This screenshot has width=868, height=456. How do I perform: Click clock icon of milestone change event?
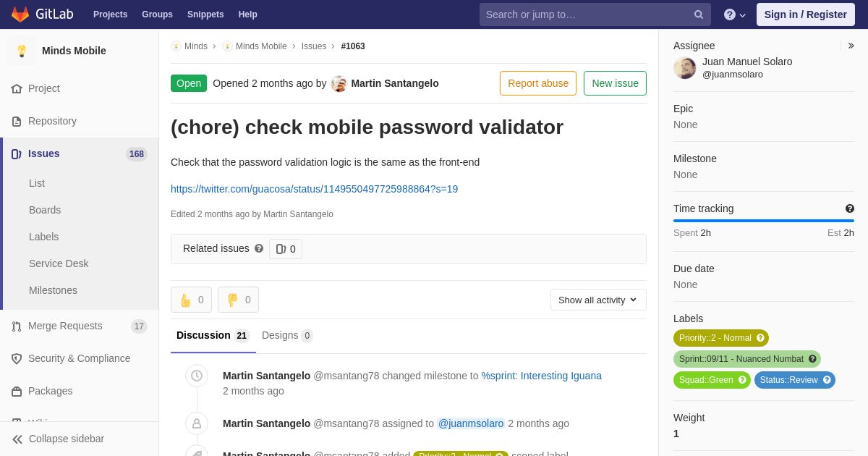tap(197, 376)
